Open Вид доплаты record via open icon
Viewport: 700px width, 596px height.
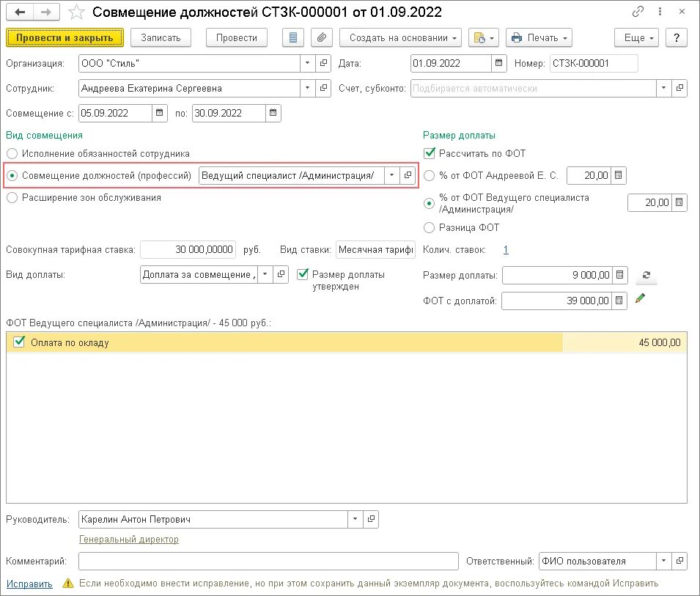(x=280, y=274)
